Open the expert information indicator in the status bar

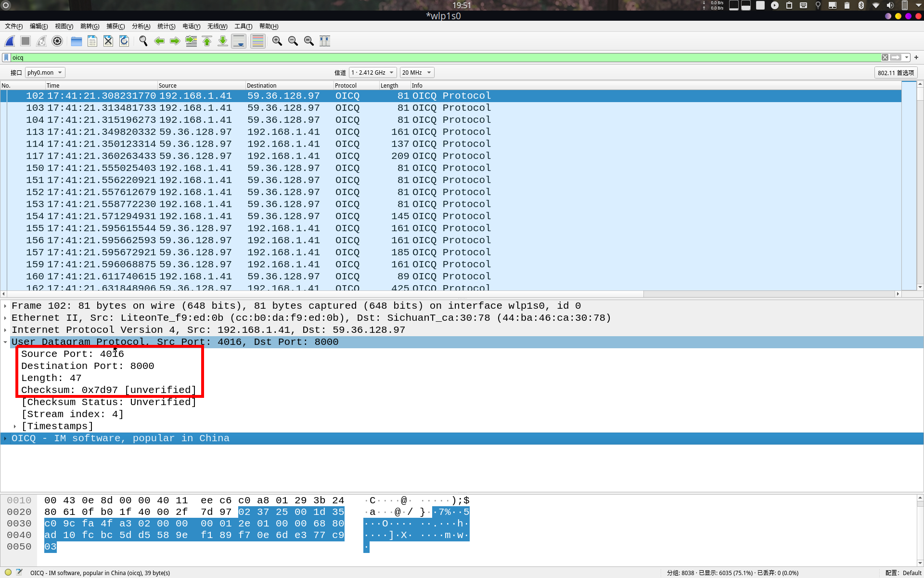tap(8, 573)
